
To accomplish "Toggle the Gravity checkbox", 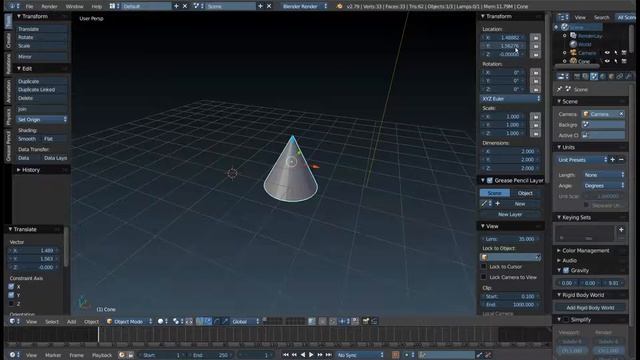I will tap(566, 270).
